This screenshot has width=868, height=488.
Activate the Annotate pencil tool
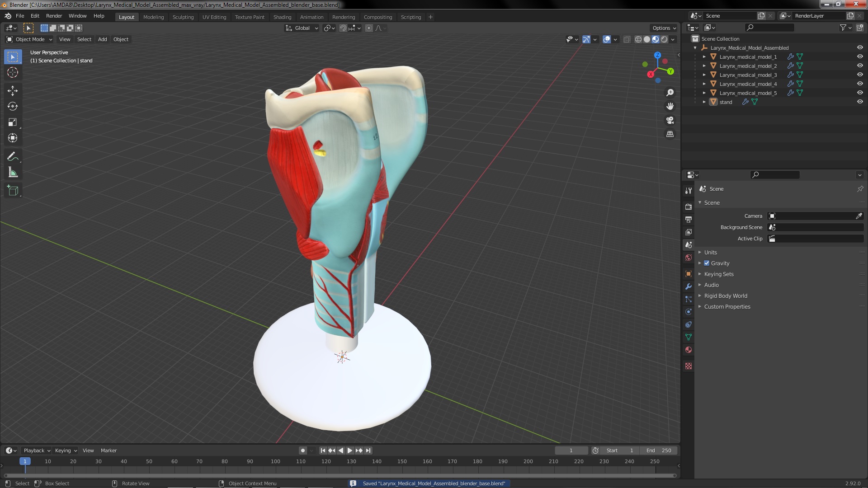[13, 157]
